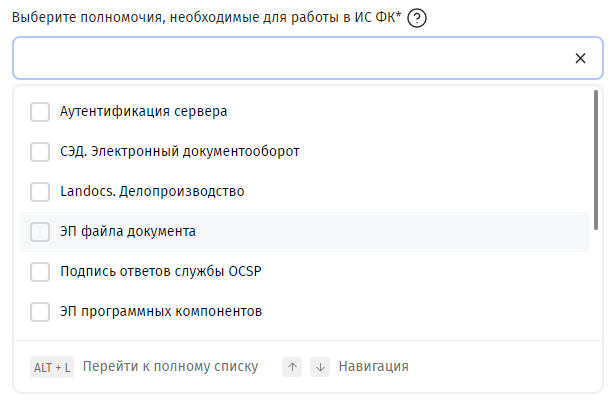Focus the permissions search input field
This screenshot has width=616, height=407.
point(291,58)
